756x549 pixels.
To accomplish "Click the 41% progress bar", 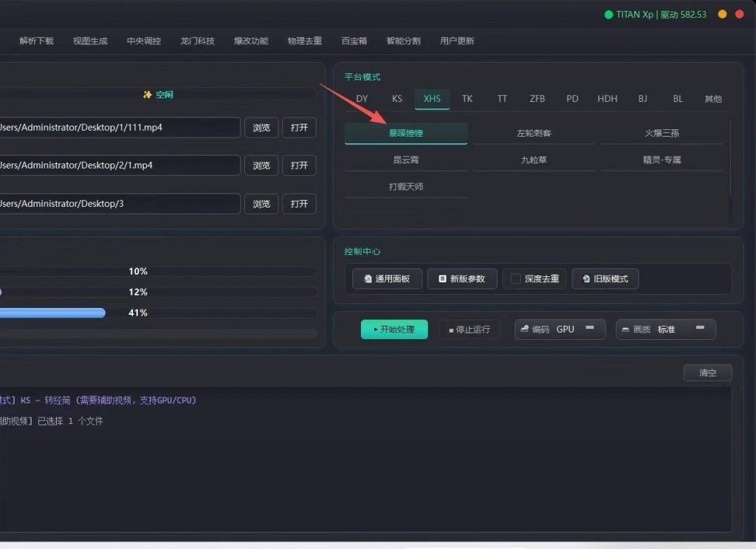I will pos(158,313).
